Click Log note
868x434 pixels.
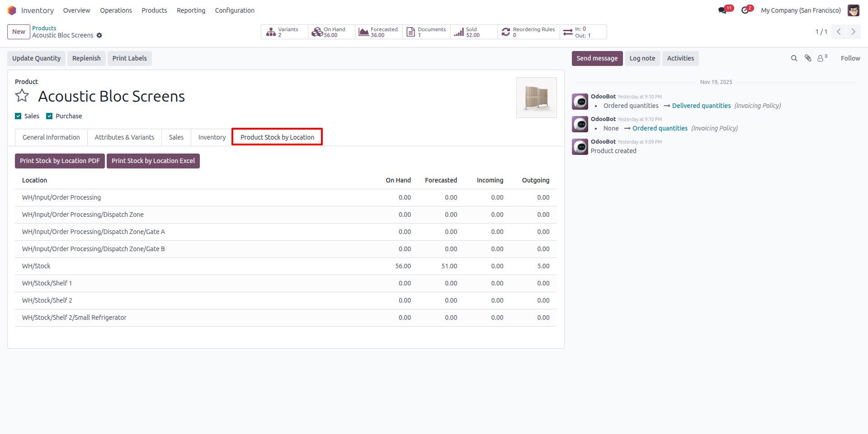pos(642,58)
